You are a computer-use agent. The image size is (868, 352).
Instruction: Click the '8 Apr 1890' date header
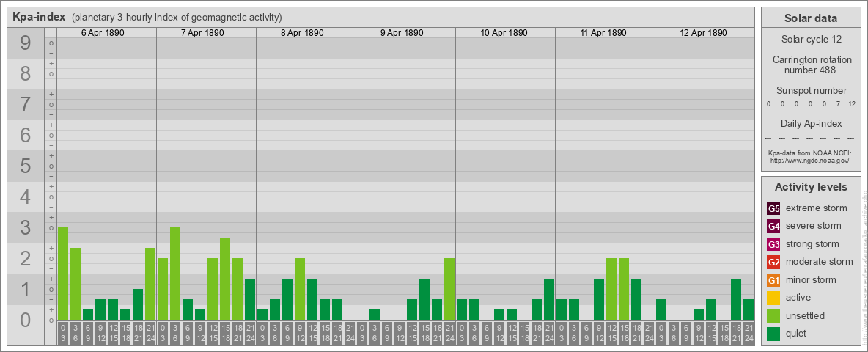[x=302, y=33]
